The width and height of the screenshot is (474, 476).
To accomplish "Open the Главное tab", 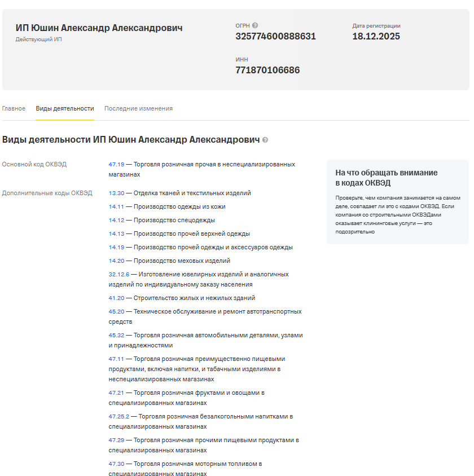I will tap(14, 108).
